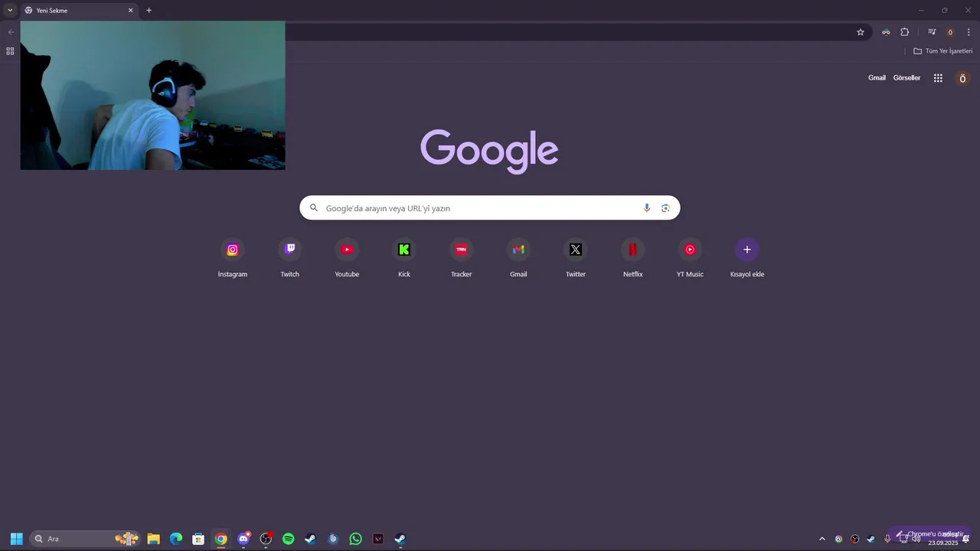Screen dimensions: 980x551
Task: Open the Instagram shortcut tile
Action: pos(233,258)
